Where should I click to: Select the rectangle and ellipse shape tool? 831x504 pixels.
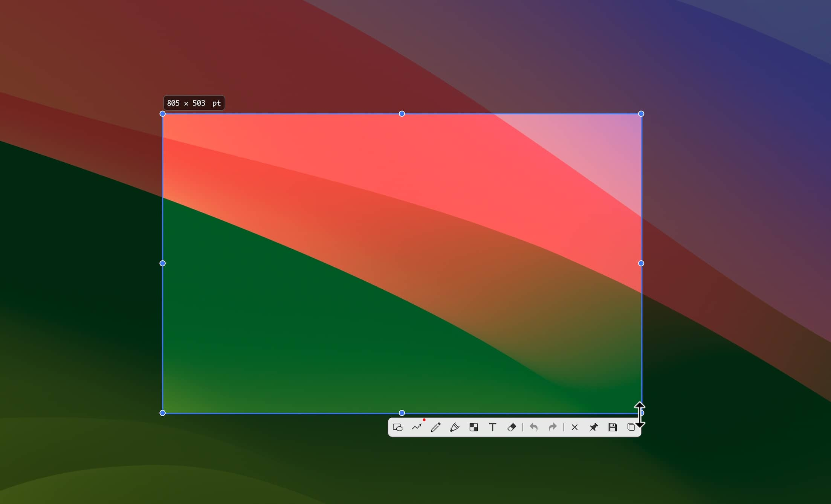(398, 427)
